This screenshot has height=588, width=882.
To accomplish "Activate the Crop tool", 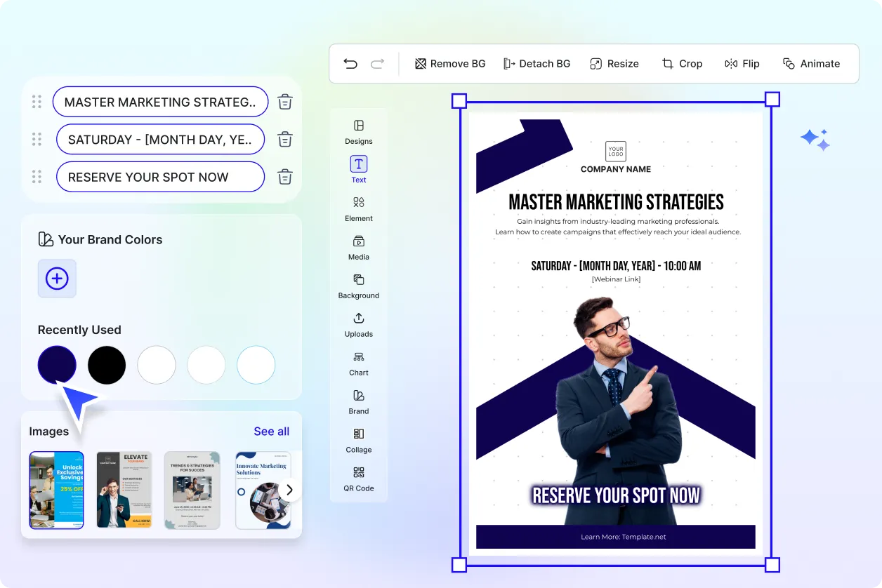I will pos(682,63).
